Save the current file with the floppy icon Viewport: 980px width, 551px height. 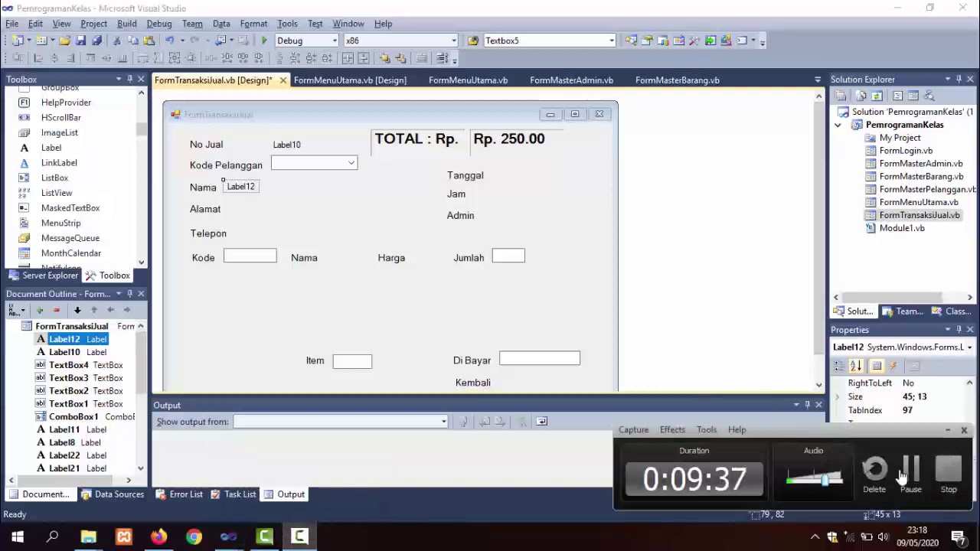pyautogui.click(x=80, y=41)
